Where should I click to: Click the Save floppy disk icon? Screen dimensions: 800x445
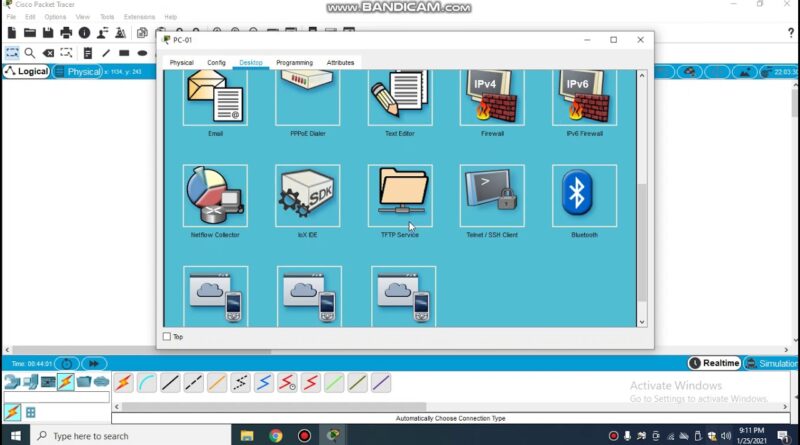pyautogui.click(x=48, y=33)
